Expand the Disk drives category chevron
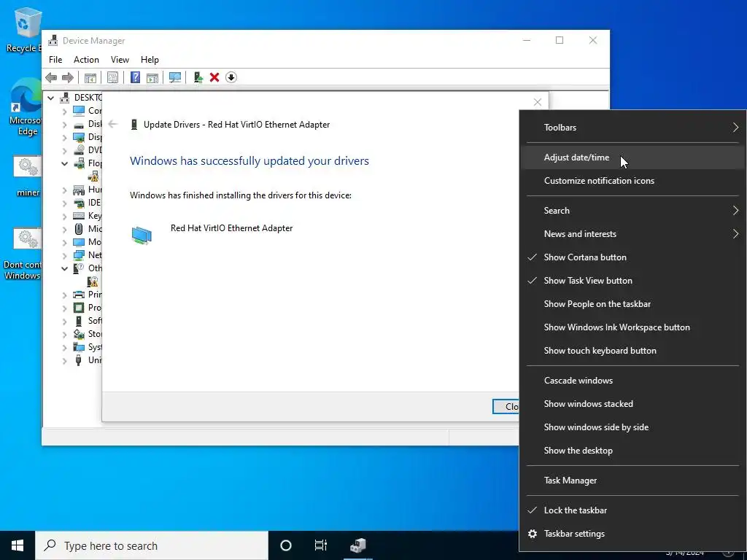The height and width of the screenshot is (560, 747). tap(65, 124)
